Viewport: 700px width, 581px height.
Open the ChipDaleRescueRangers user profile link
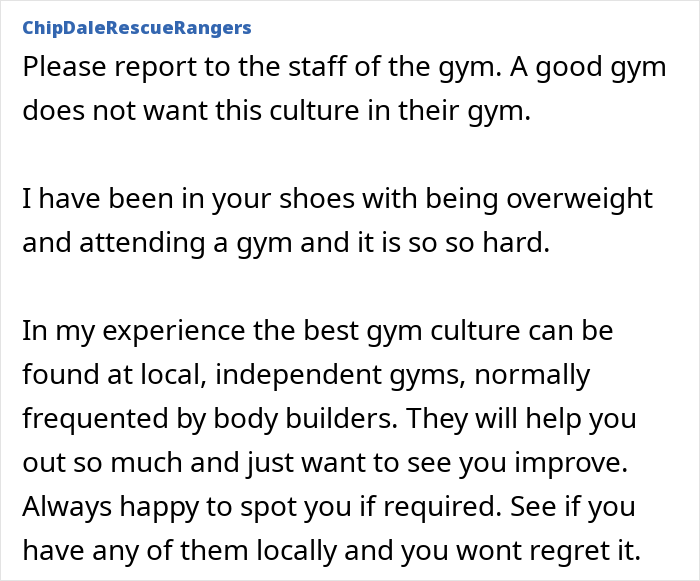135,27
